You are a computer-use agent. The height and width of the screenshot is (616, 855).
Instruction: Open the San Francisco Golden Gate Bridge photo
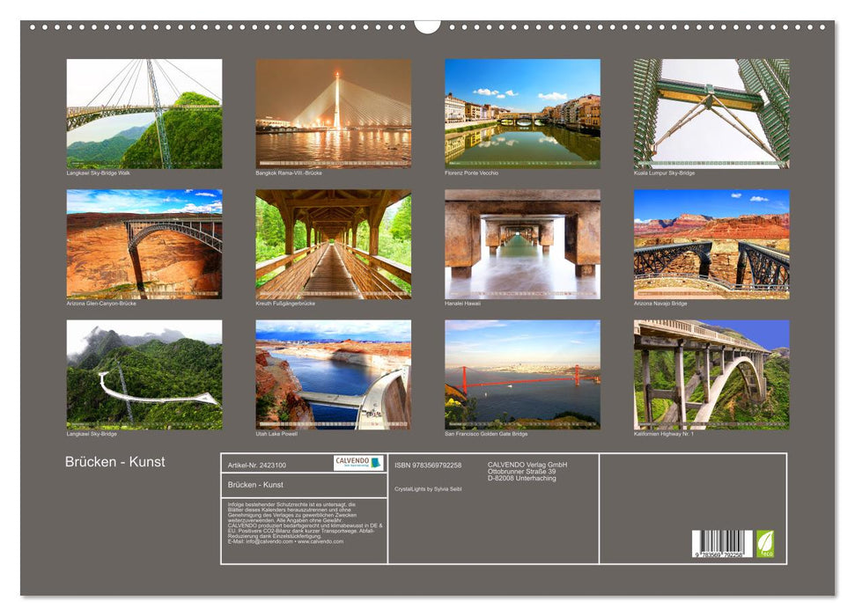522,375
